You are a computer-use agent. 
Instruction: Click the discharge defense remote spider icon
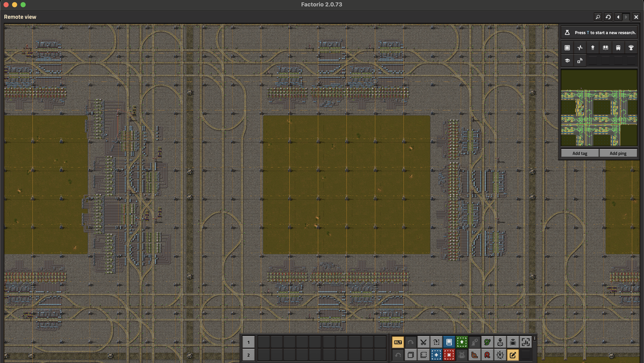click(x=513, y=342)
